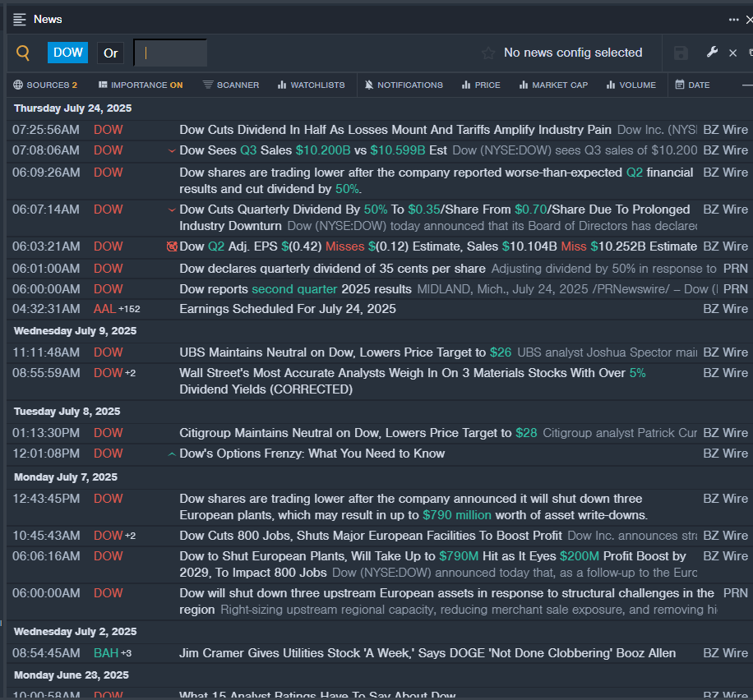Click the 'Thursday July 24, 2025' date header
The height and width of the screenshot is (700, 753).
(x=72, y=108)
